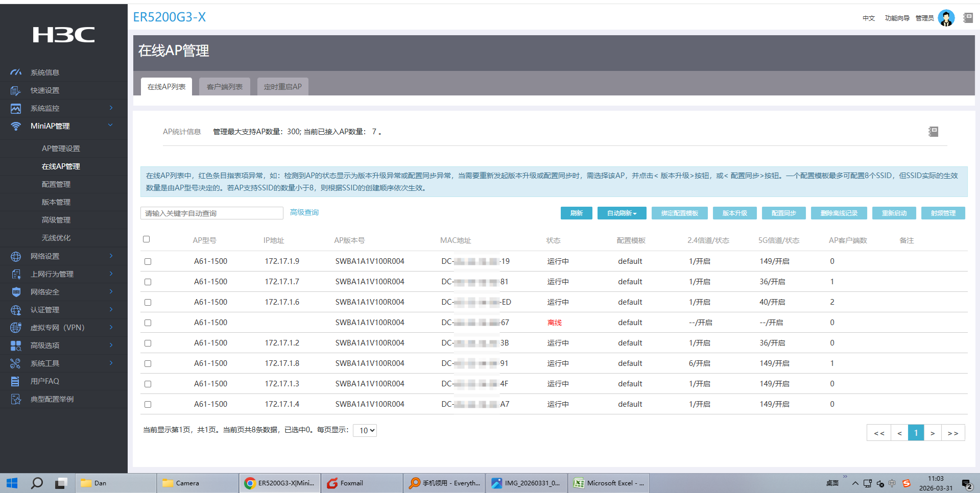Viewport: 980px width, 493px height.
Task: Open Foxmail from the taskbar
Action: [x=362, y=483]
